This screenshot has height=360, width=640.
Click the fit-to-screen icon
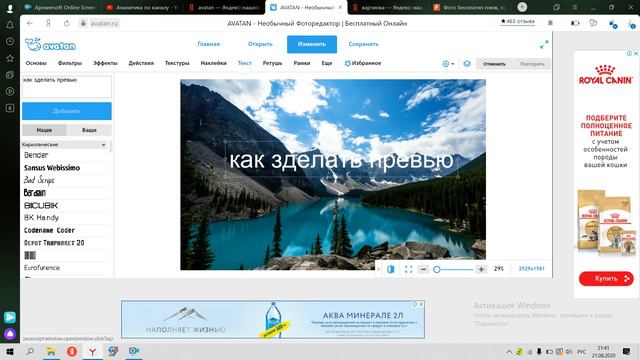(408, 269)
